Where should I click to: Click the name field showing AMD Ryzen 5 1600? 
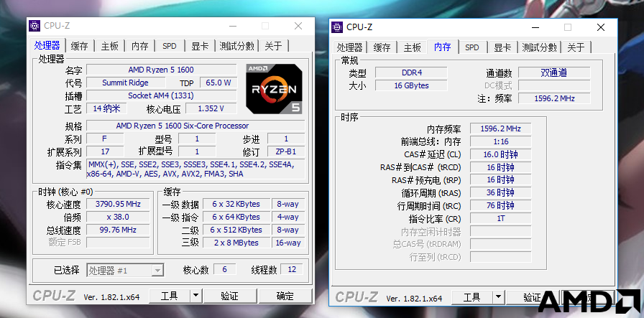(162, 70)
